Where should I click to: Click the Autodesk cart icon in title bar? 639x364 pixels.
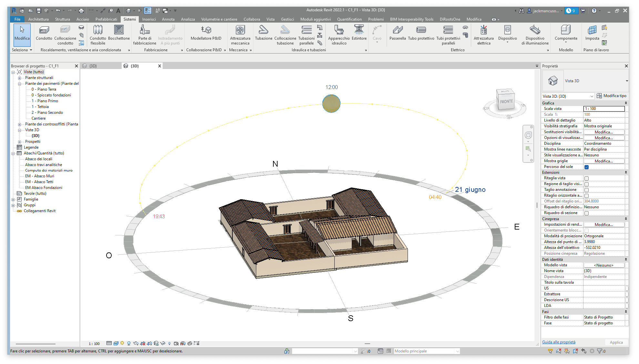[583, 11]
